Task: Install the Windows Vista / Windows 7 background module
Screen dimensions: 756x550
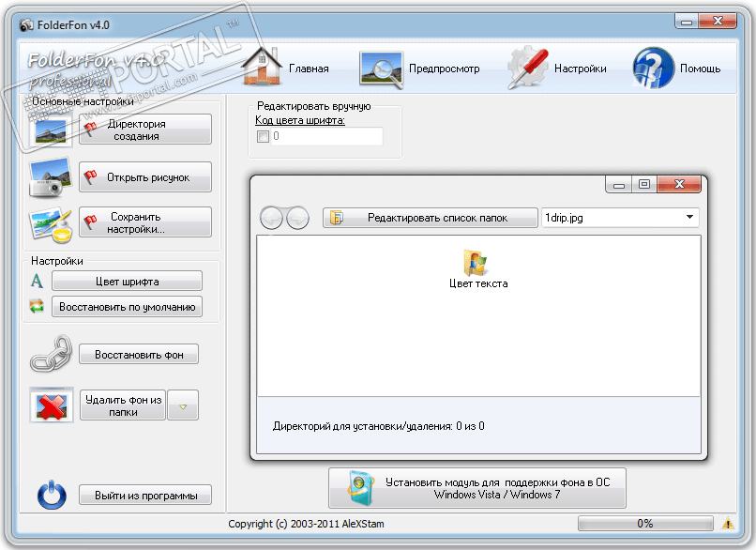Action: pos(477,488)
